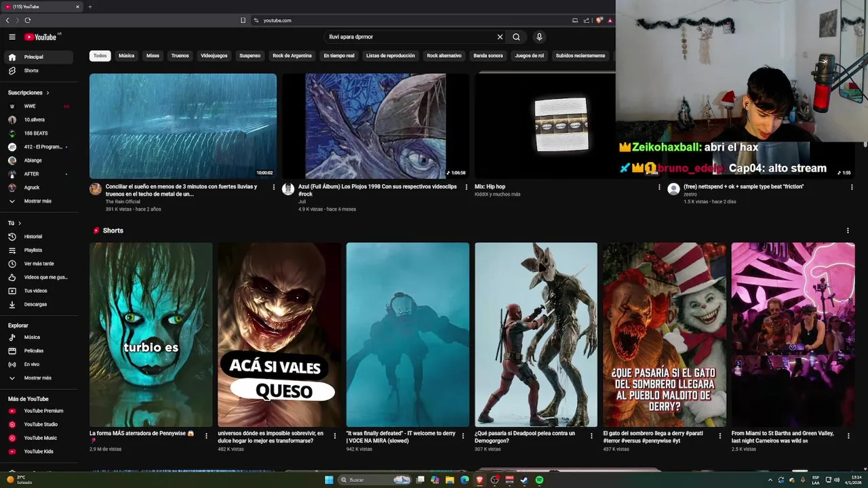Play the Azul Los Piojos album thumbnail

coord(376,126)
